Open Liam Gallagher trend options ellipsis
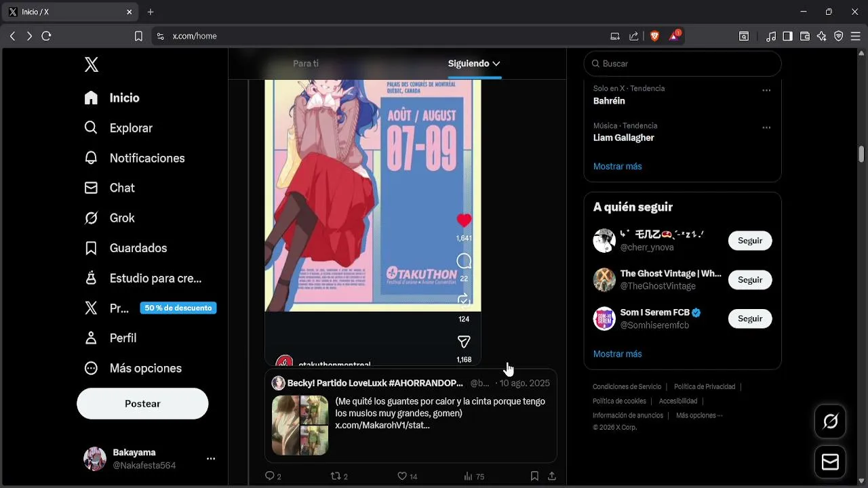The height and width of the screenshot is (488, 868). click(766, 127)
